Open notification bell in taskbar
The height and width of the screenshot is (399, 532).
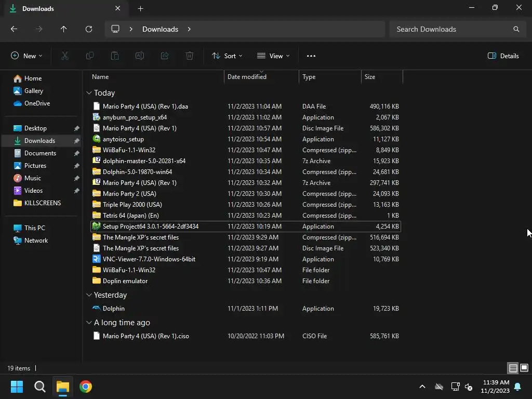(518, 387)
